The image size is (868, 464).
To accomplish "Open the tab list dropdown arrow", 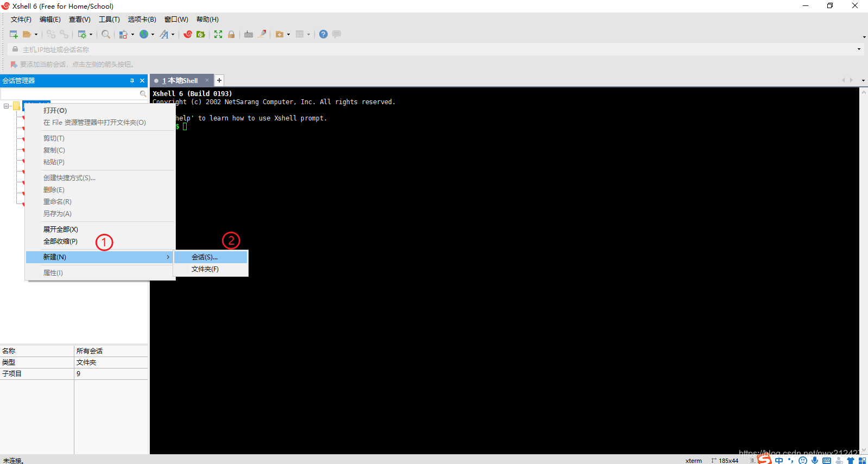I will pyautogui.click(x=863, y=80).
